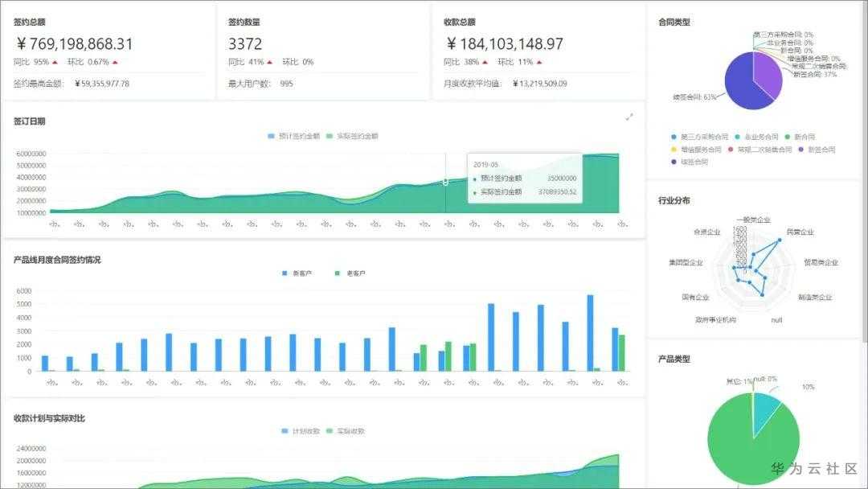Click the 最大用户数 value 995
868x489 pixels.
click(287, 84)
